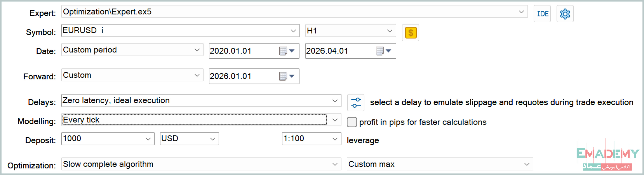644x175 pixels.
Task: Click the delay emulation hint text
Action: [501, 102]
